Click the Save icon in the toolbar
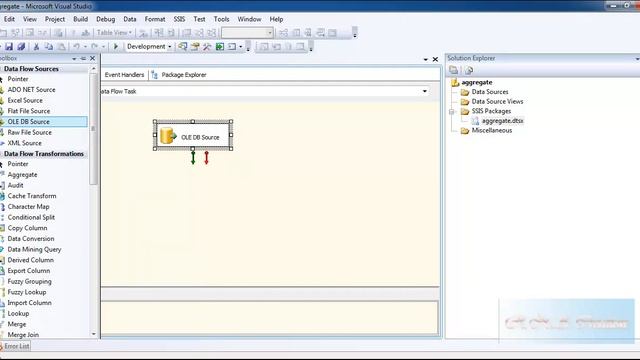Viewport: 640px width, 360px height. pos(9,47)
